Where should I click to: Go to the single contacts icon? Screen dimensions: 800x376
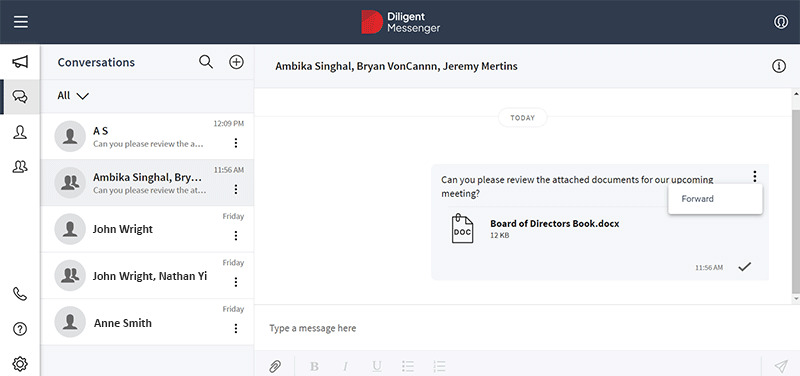click(20, 133)
